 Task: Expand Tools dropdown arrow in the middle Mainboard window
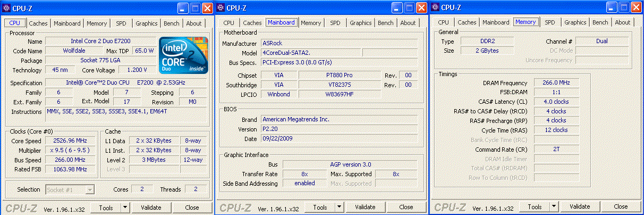339,208
